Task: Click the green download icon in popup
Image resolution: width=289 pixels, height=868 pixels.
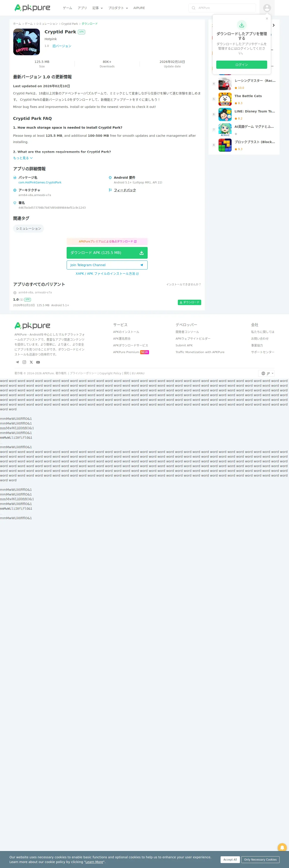Action: tap(242, 25)
